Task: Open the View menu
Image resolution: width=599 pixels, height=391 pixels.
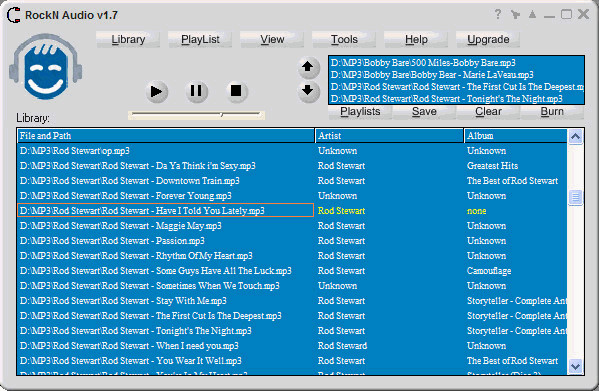Action: (x=272, y=39)
